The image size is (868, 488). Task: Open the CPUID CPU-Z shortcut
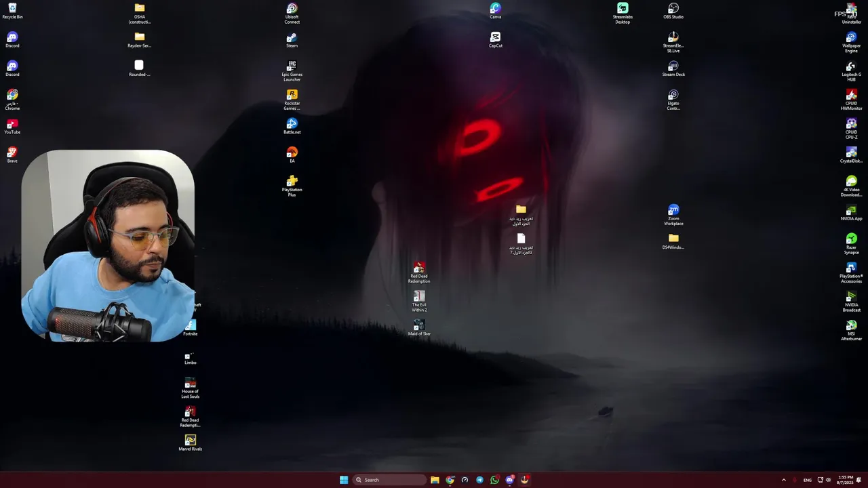pyautogui.click(x=851, y=128)
